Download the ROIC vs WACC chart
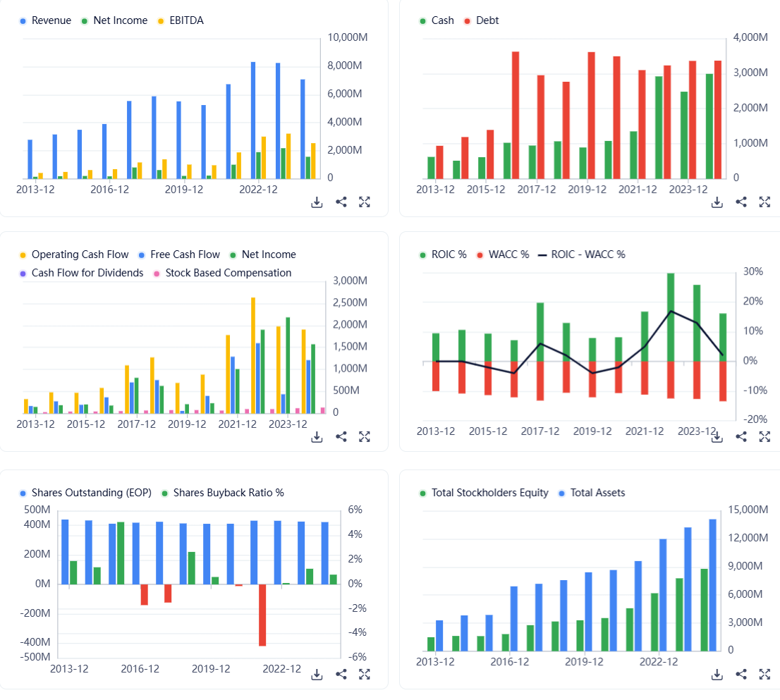Viewport: 780px width, 700px height. point(717,437)
